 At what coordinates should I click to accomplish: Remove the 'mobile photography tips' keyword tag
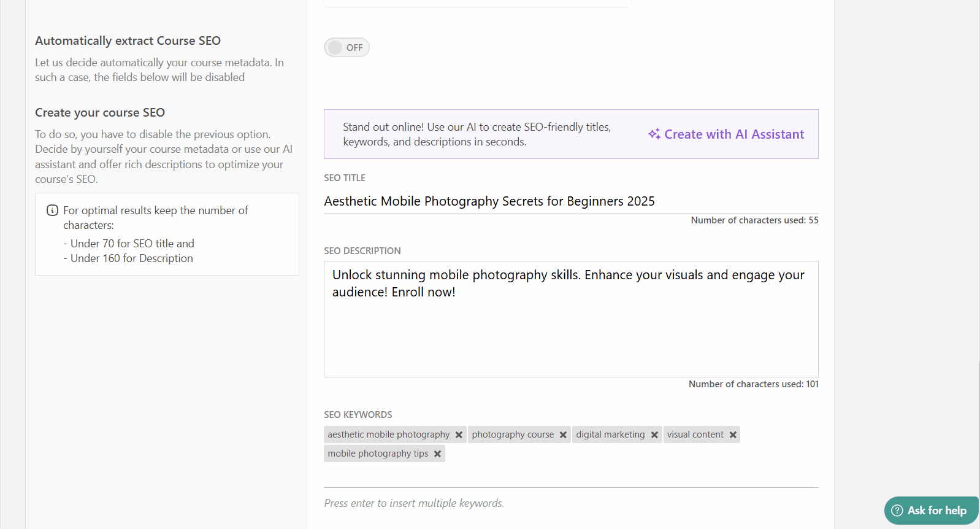(x=437, y=454)
